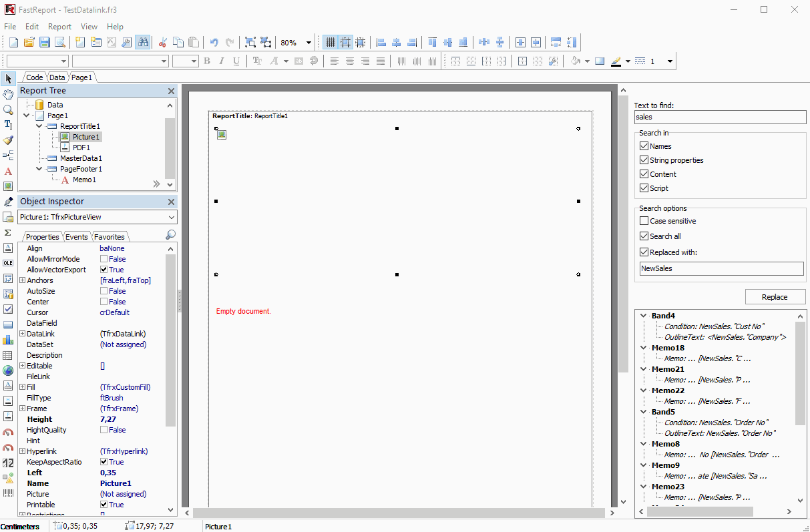
Task: Collapse the Page1 node in Report Tree
Action: click(25, 115)
